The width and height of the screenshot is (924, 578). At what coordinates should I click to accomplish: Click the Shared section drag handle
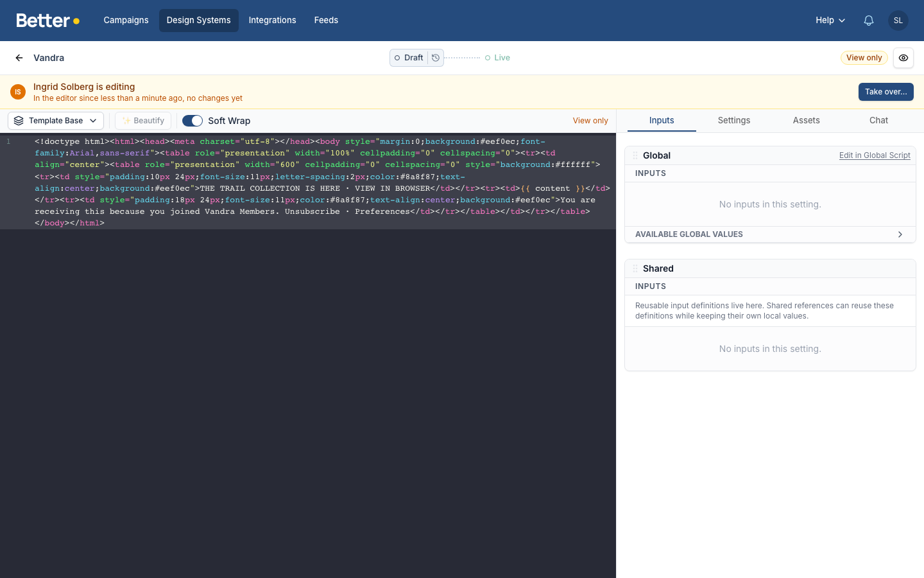tap(635, 268)
